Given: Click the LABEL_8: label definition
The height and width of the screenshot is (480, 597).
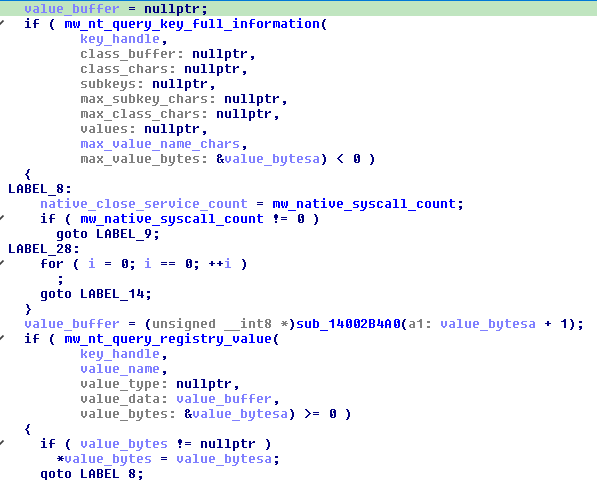Looking at the screenshot, I should tap(40, 188).
